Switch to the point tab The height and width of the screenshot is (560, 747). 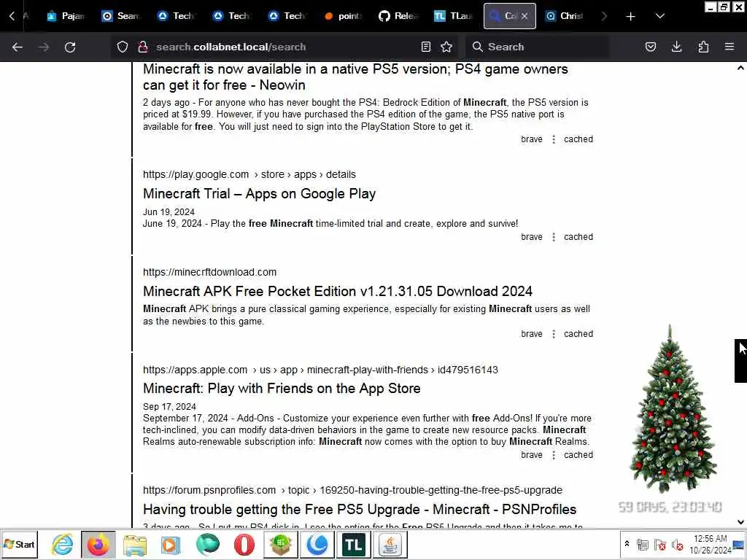343,16
